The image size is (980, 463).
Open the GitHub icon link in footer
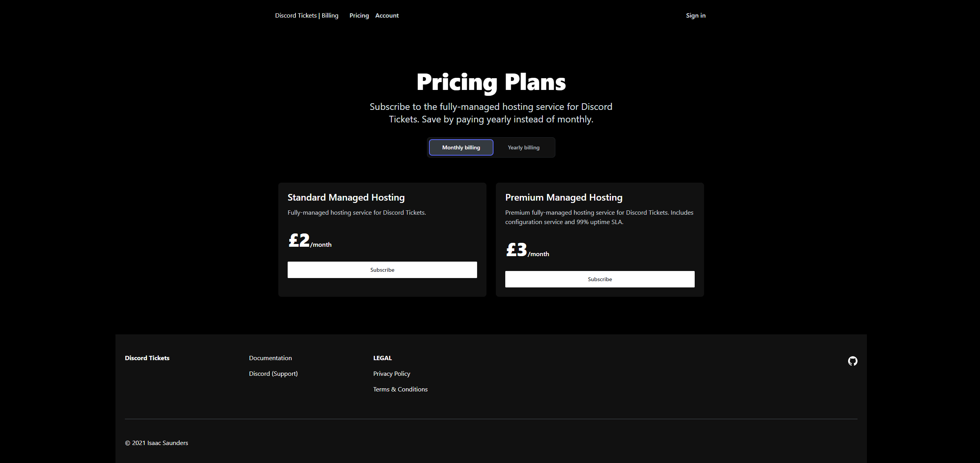click(852, 361)
